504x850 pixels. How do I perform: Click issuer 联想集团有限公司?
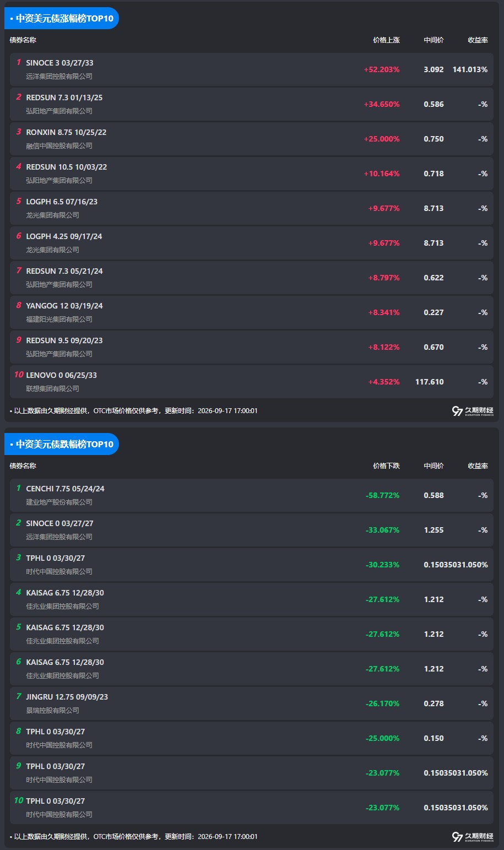(x=52, y=389)
